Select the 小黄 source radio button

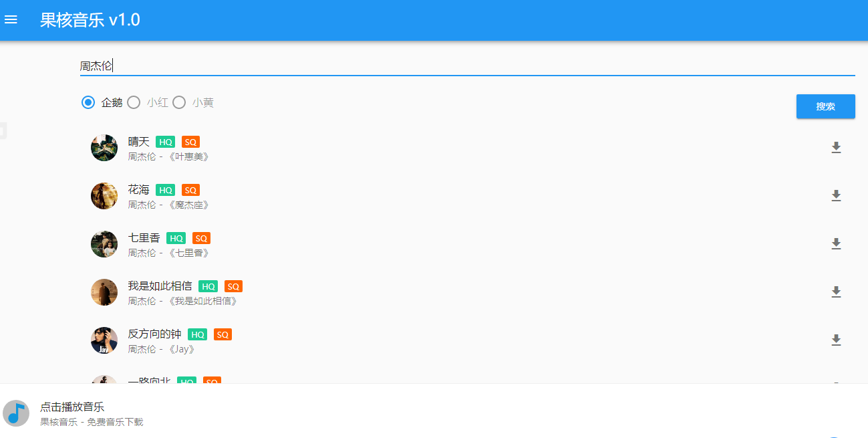[x=179, y=102]
